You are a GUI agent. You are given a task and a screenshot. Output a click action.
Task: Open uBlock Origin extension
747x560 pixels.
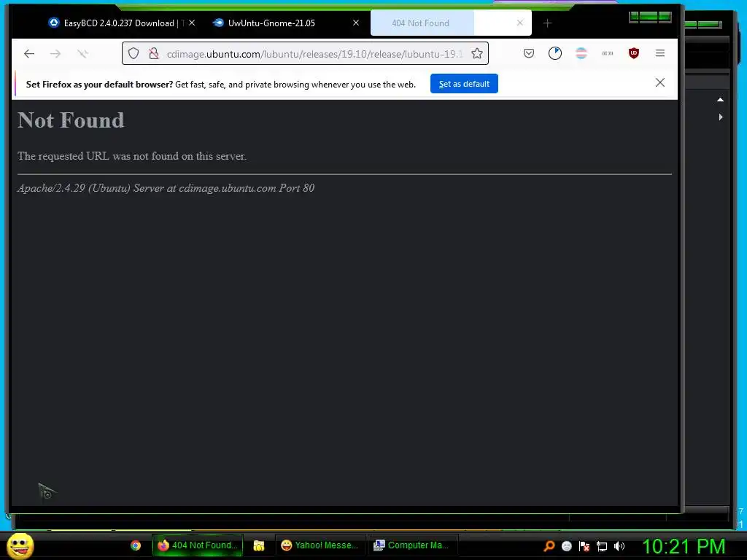[634, 53]
